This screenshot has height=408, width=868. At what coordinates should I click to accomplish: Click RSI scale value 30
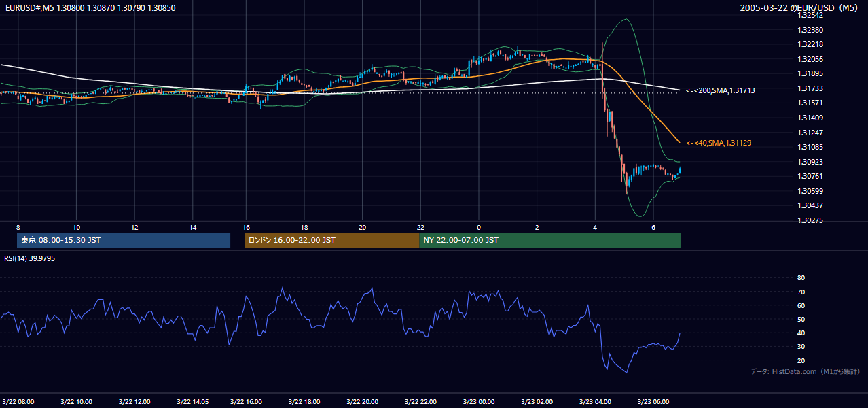click(x=801, y=347)
